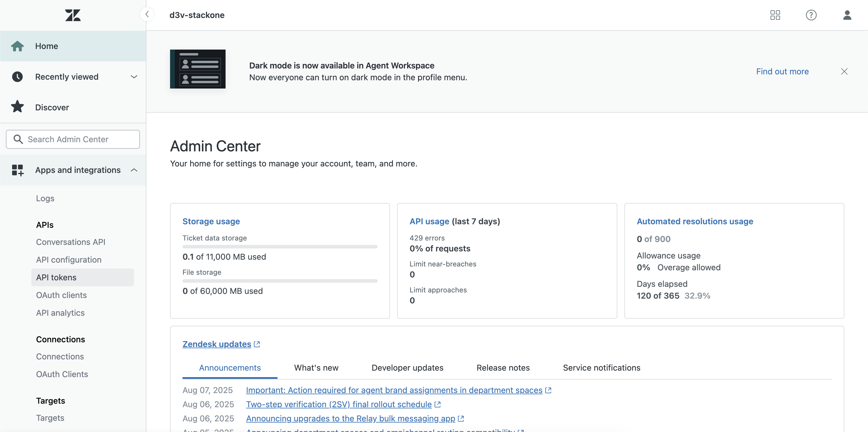This screenshot has height=432, width=868.
Task: Click the Zendesk logo
Action: 73,15
